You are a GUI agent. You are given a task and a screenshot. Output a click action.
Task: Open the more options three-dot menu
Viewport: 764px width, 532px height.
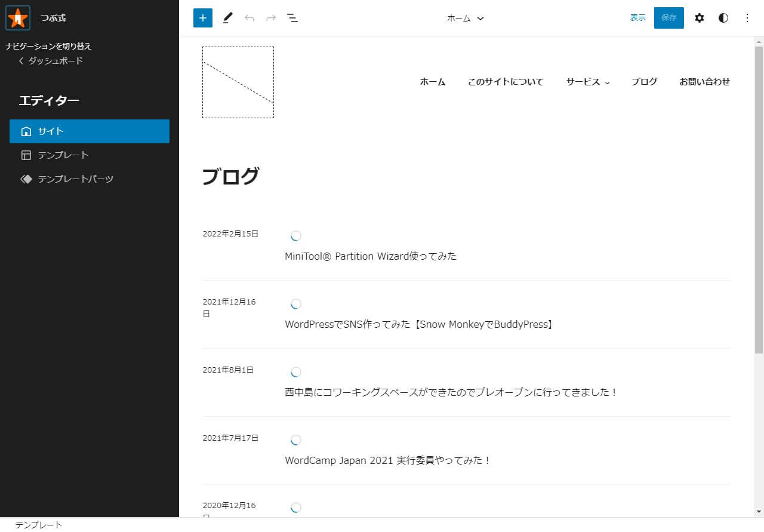(x=747, y=18)
